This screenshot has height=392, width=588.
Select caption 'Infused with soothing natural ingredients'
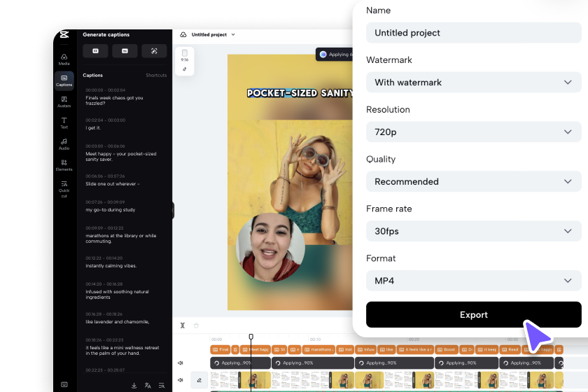117,295
